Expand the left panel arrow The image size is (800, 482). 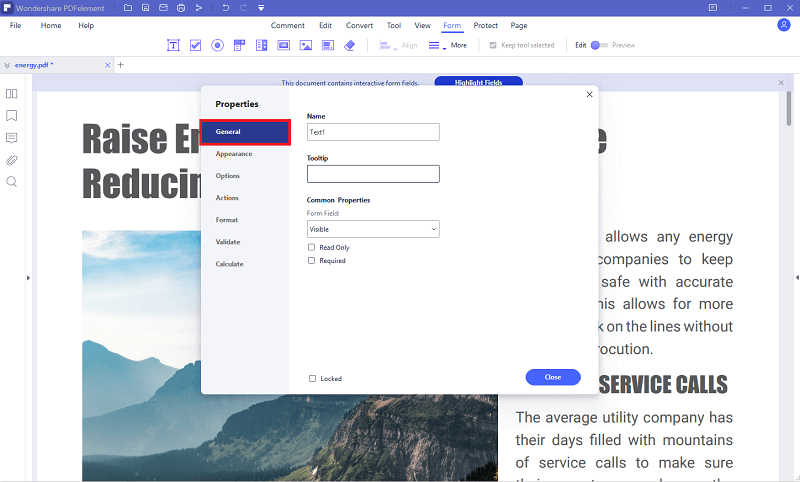coord(28,278)
